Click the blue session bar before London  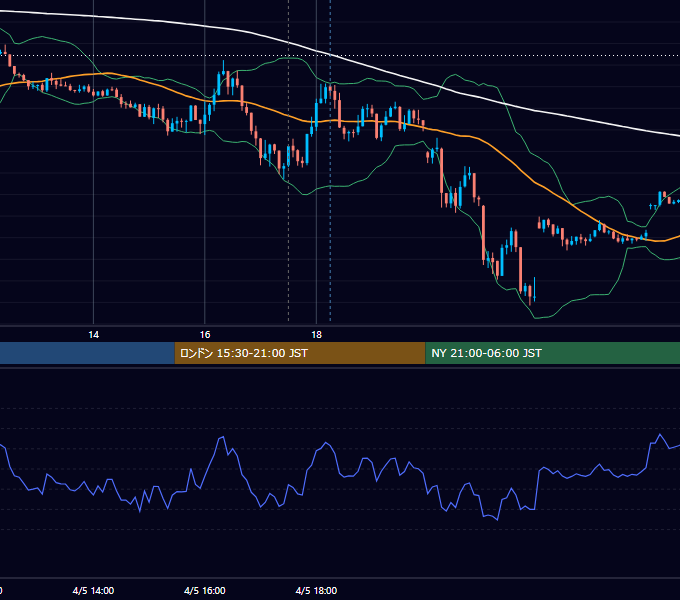87,353
